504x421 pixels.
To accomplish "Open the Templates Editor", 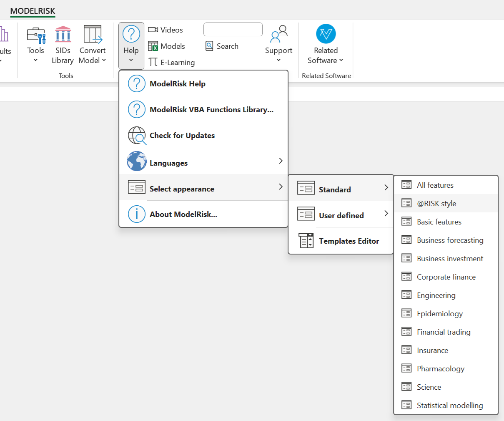I will point(349,241).
